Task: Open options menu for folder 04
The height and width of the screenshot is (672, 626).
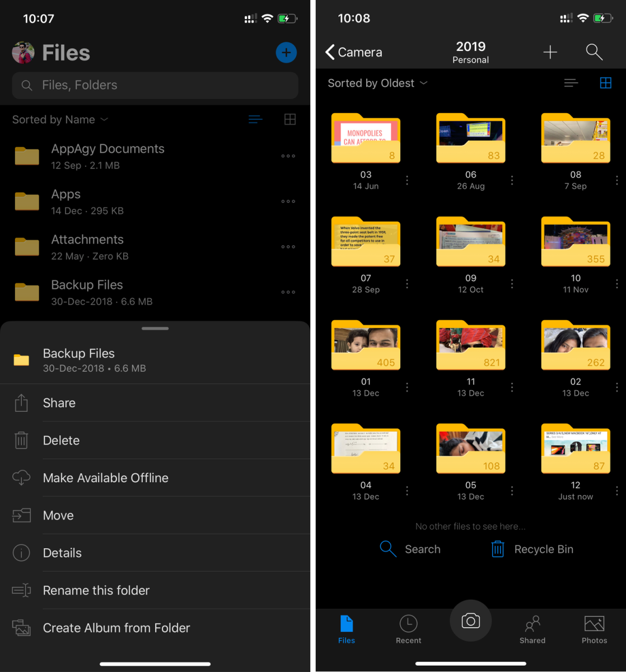Action: pyautogui.click(x=407, y=491)
